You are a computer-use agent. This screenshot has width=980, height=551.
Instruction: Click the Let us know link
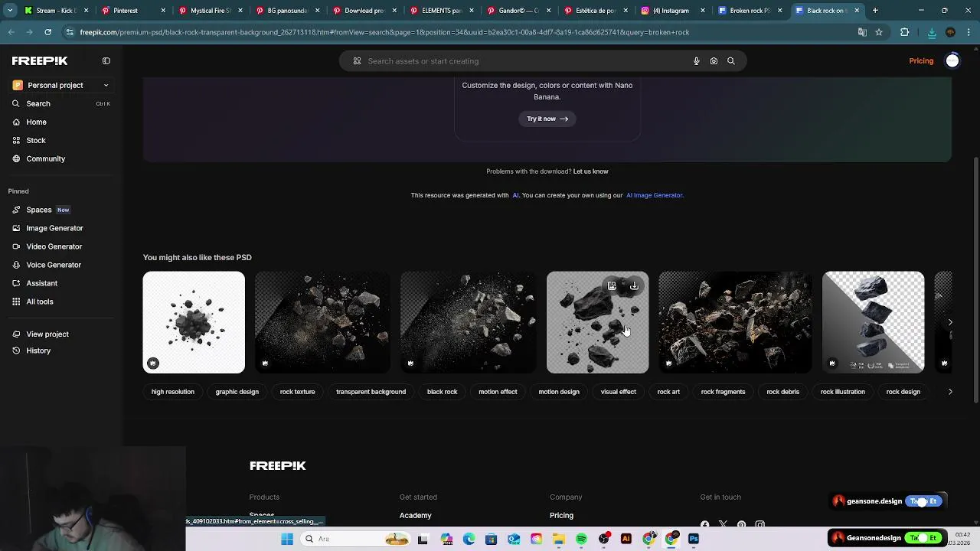[x=590, y=171]
